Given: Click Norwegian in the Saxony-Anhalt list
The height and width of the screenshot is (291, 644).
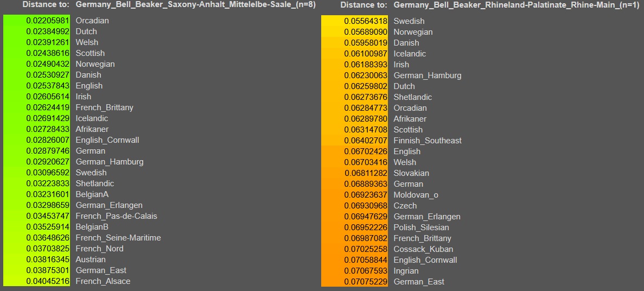Looking at the screenshot, I should pyautogui.click(x=95, y=64).
